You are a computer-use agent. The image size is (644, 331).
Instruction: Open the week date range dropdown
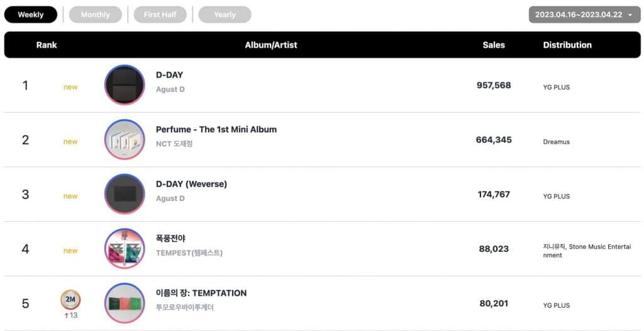click(x=579, y=14)
